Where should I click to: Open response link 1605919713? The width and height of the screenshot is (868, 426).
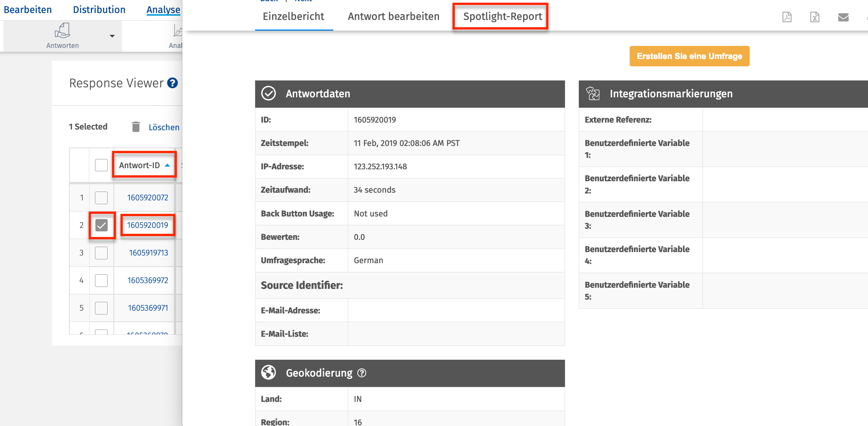point(148,253)
